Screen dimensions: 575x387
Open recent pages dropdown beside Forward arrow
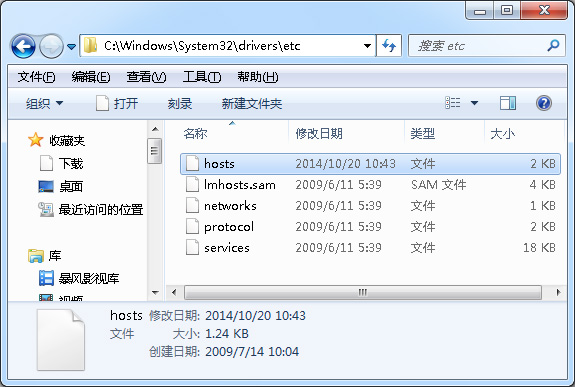tap(72, 47)
